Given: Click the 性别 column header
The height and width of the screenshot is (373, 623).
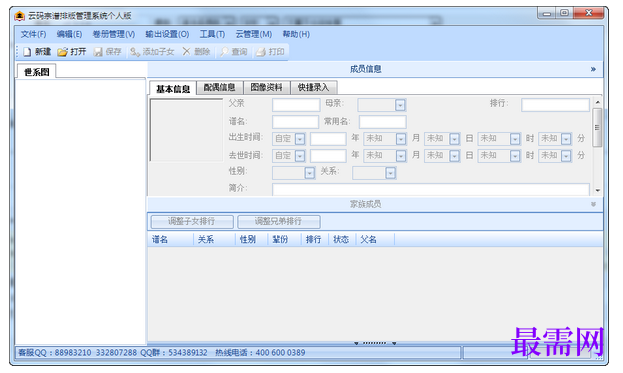Looking at the screenshot, I should (252, 240).
